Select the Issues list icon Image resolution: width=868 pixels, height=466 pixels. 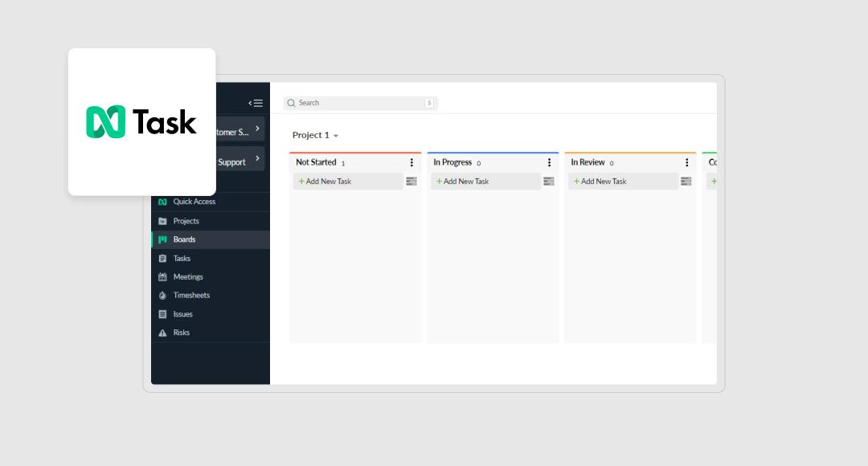[x=162, y=314]
